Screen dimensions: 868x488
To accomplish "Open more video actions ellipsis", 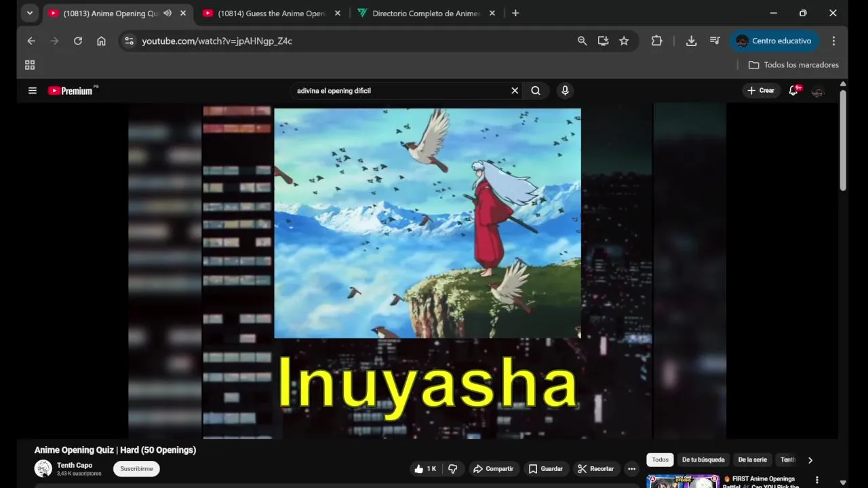I will [x=631, y=468].
